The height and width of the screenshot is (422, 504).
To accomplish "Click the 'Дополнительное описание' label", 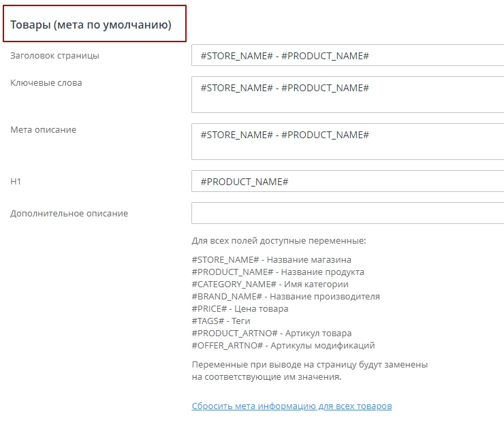I will (69, 213).
